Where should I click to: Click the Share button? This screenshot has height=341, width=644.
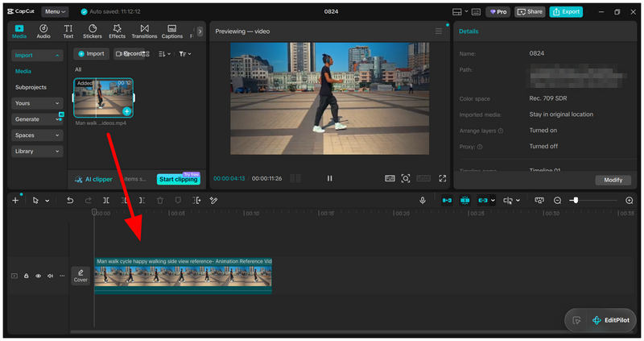point(530,12)
